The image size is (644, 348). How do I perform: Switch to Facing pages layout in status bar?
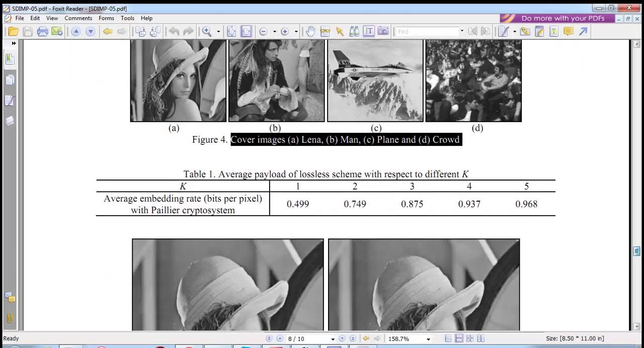(481, 339)
